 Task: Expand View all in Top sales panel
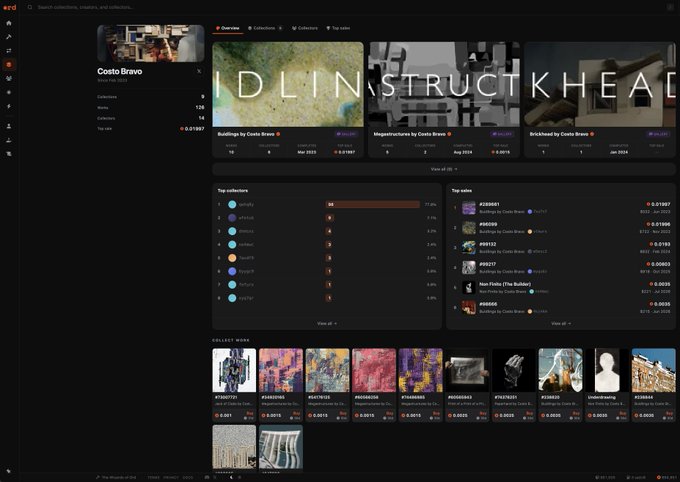561,324
